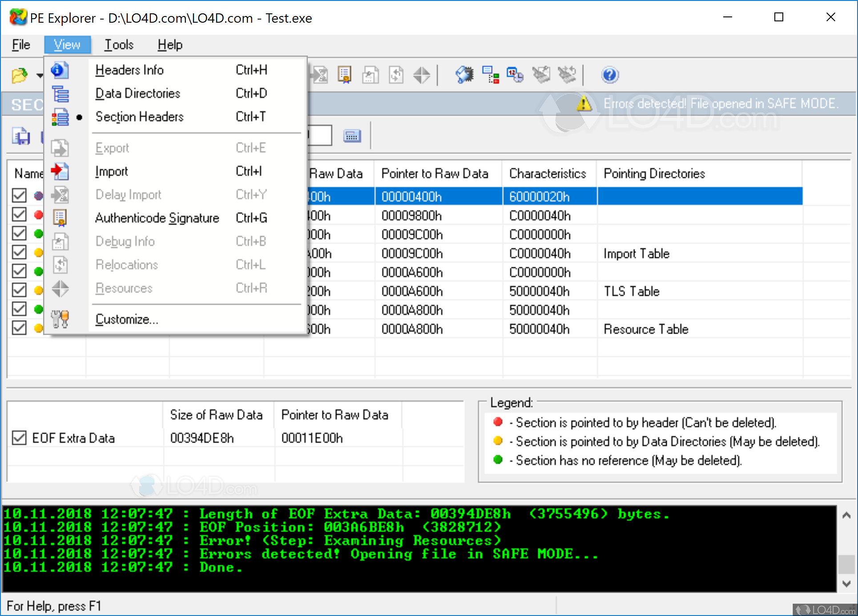Click the first greyed-out brush toolbar icon
858x616 pixels.
pyautogui.click(x=541, y=75)
